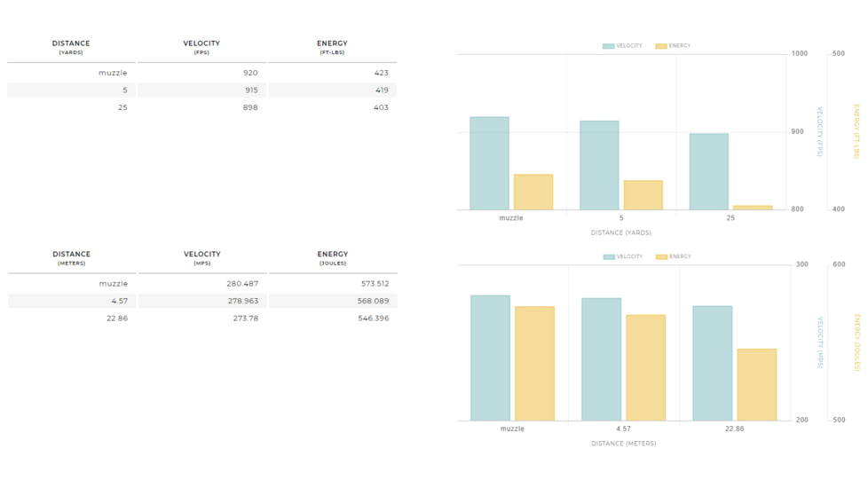Select the 5-yard velocity bar
Screen dimensions: 868x488
point(599,166)
